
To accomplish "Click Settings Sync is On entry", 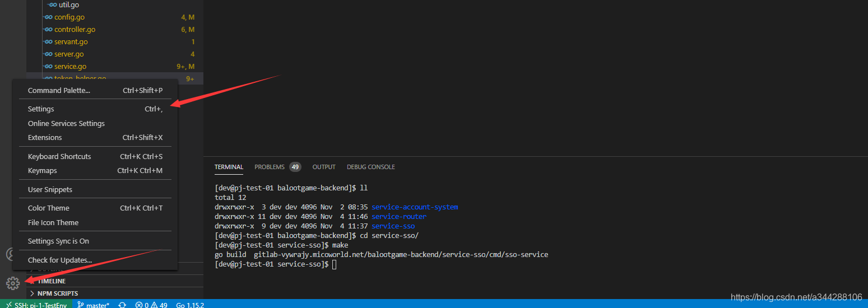I will (x=95, y=241).
